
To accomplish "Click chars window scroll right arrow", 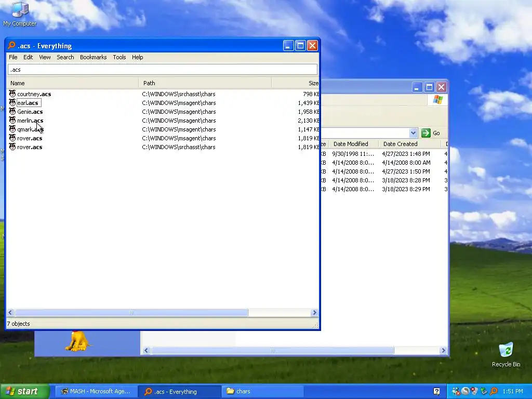I will coord(443,351).
